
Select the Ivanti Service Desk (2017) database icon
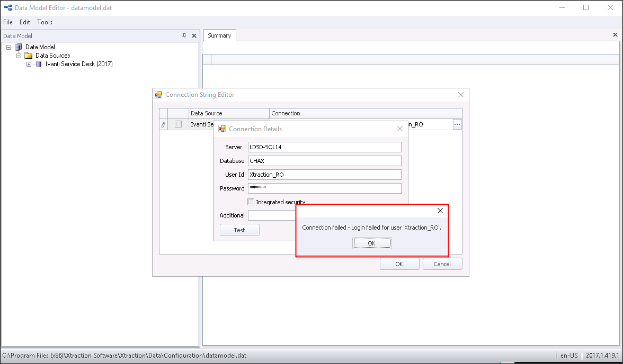38,63
